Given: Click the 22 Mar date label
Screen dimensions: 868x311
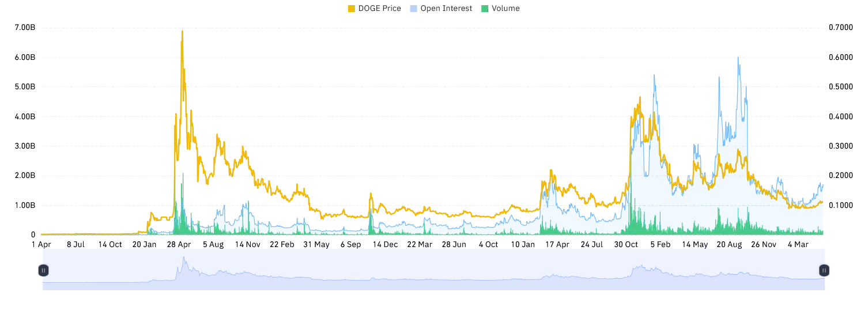Looking at the screenshot, I should (420, 244).
